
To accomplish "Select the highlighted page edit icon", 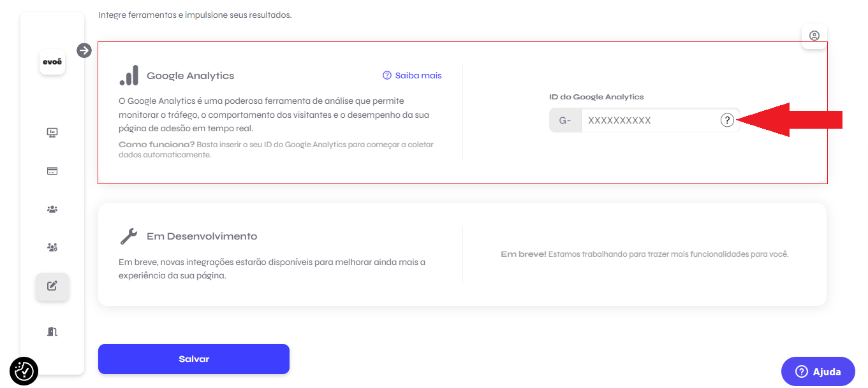I will point(52,286).
